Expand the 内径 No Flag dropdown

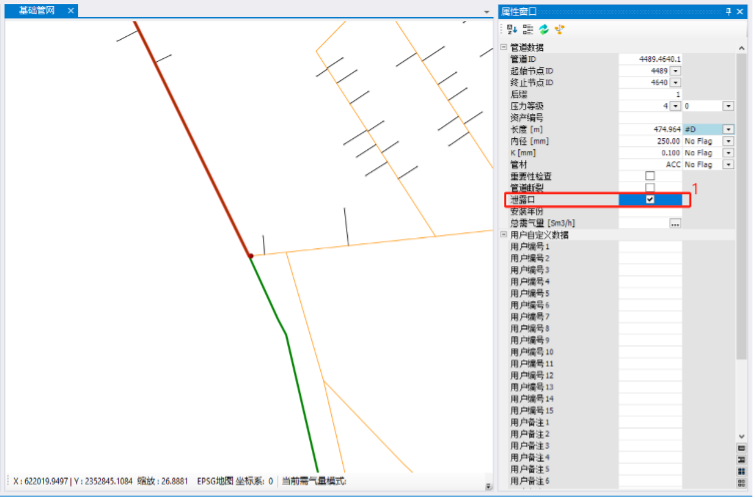click(x=728, y=141)
